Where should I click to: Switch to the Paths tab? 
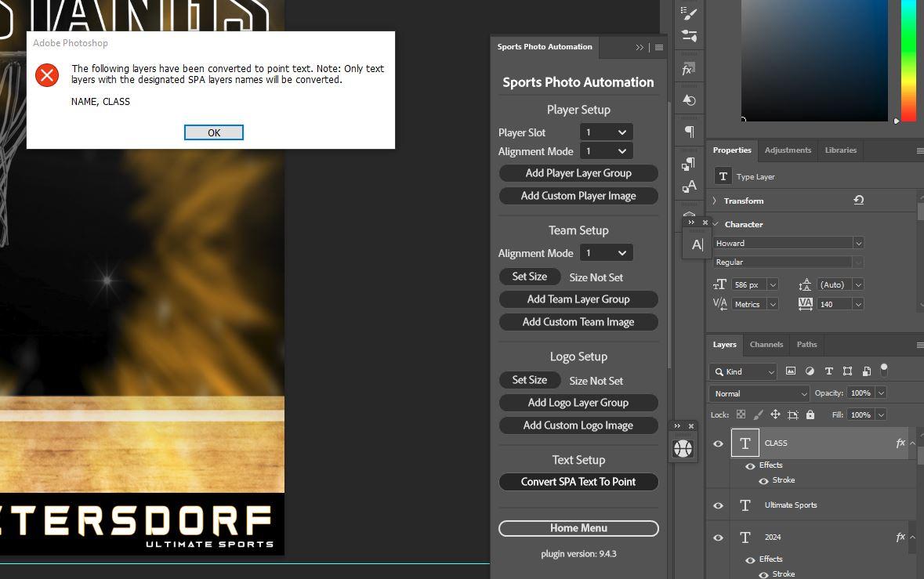(x=806, y=345)
